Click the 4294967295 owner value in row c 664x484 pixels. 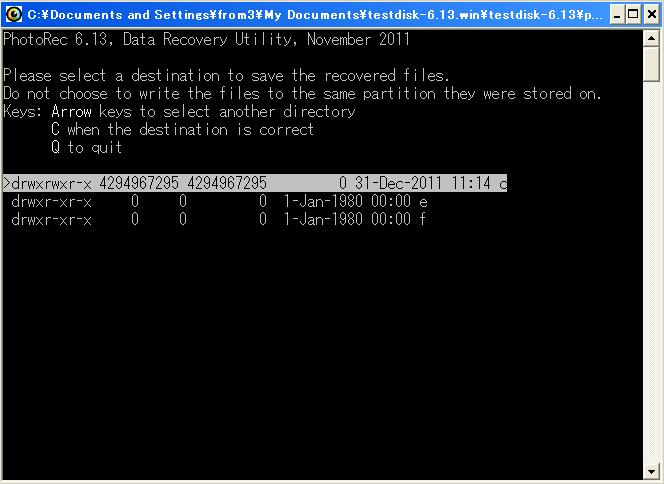coord(139,183)
